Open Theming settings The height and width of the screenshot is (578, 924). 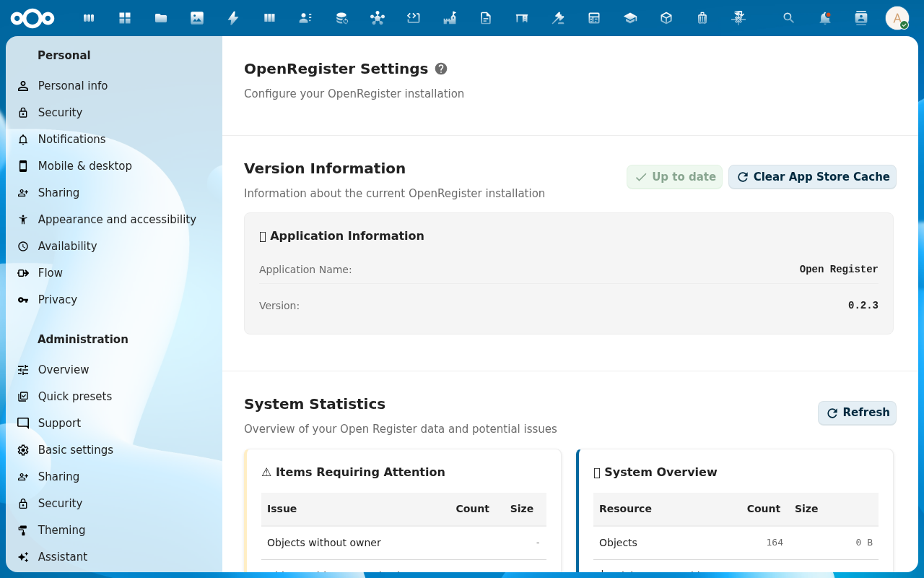(114, 530)
